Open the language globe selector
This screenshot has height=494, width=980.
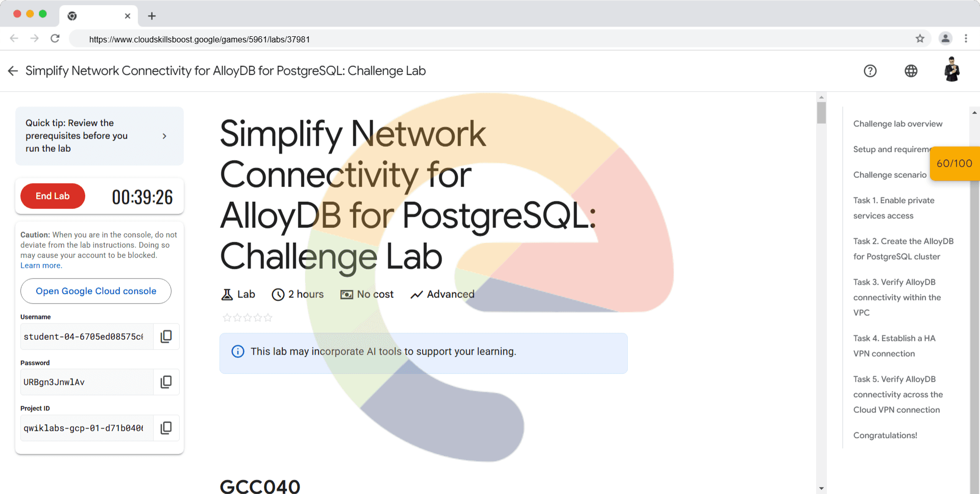click(911, 71)
